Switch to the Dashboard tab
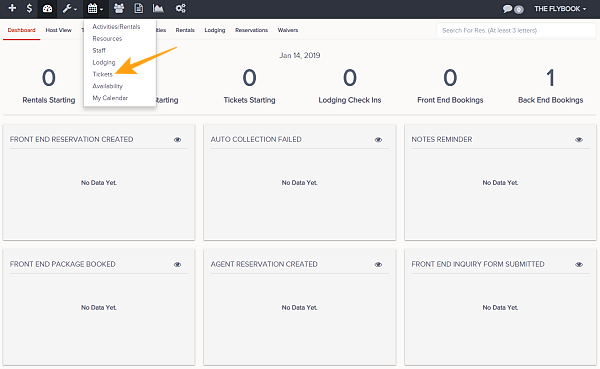Screen dimensions: 600x369 [21, 30]
